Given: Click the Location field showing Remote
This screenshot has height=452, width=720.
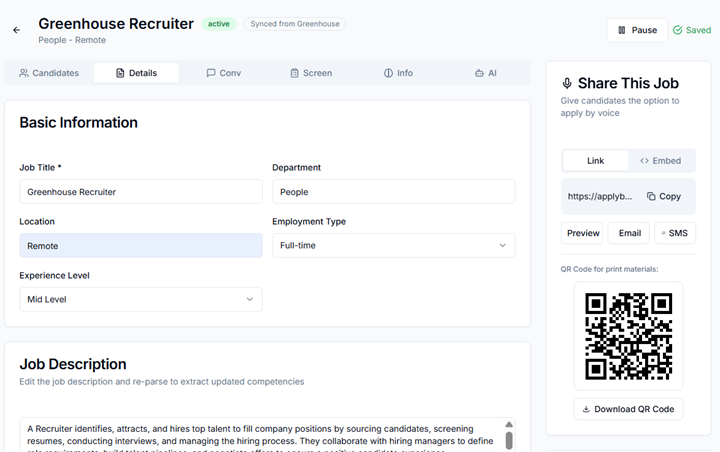Looking at the screenshot, I should (141, 245).
